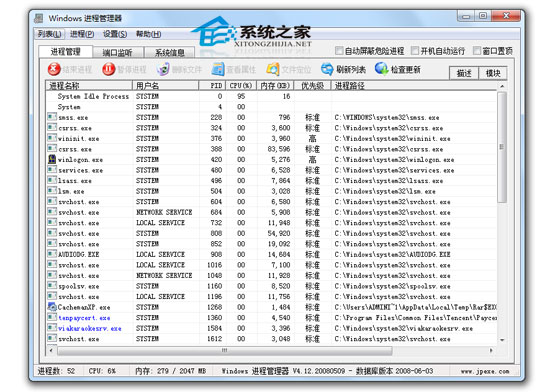The height and width of the screenshot is (392, 550).
Task: Click the icon beside viakaraokesrv.exe
Action: click(52, 328)
